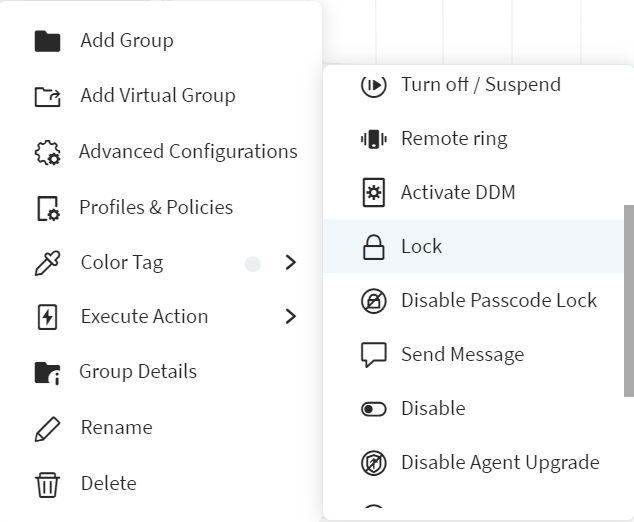Click the Send Message speech bubble icon

373,355
